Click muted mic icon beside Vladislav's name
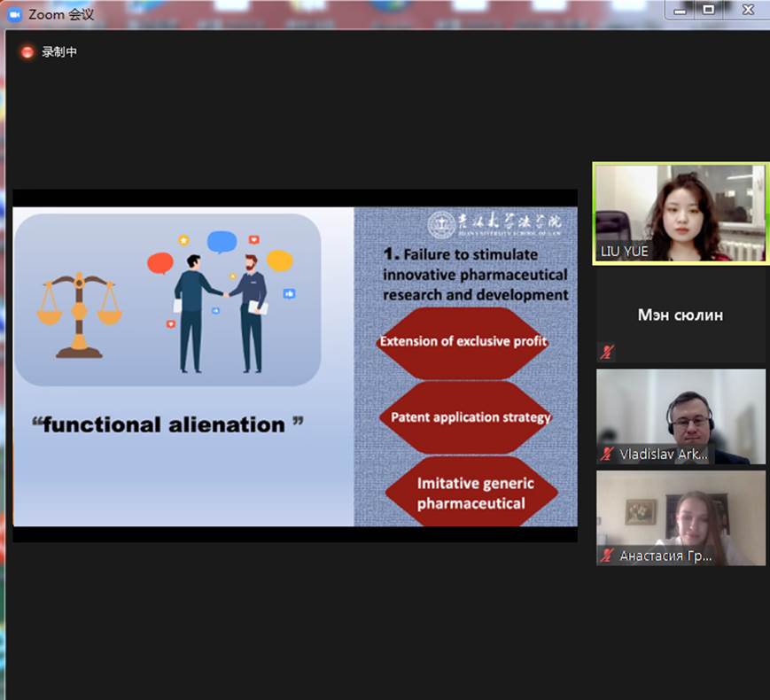770x700 pixels. 607,454
